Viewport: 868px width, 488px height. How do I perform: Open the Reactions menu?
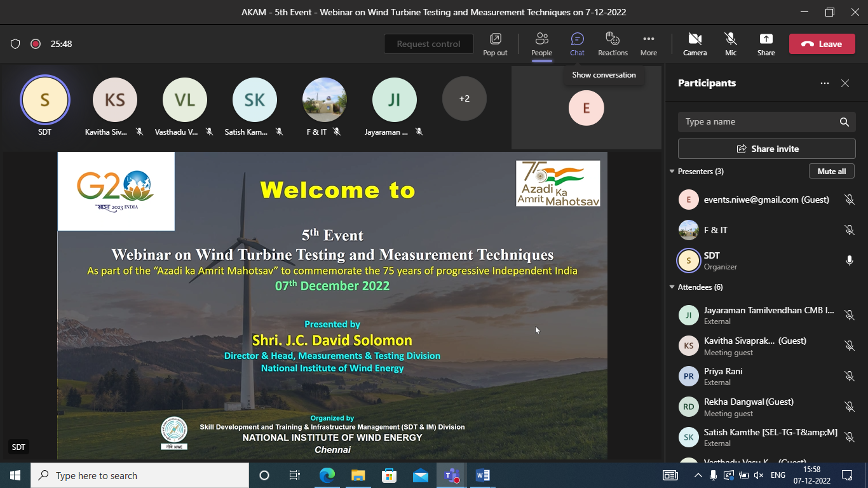coord(613,44)
